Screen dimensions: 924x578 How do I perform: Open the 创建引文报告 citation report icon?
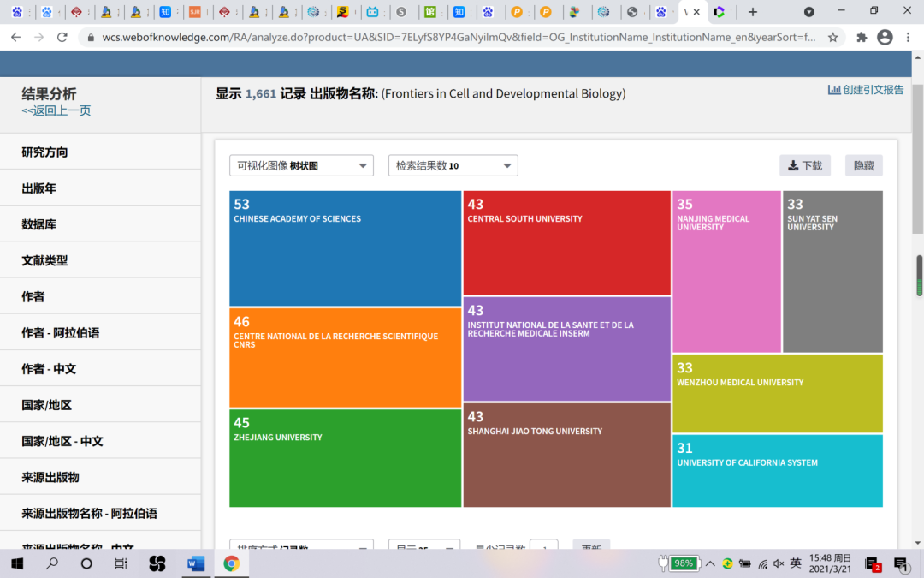865,89
